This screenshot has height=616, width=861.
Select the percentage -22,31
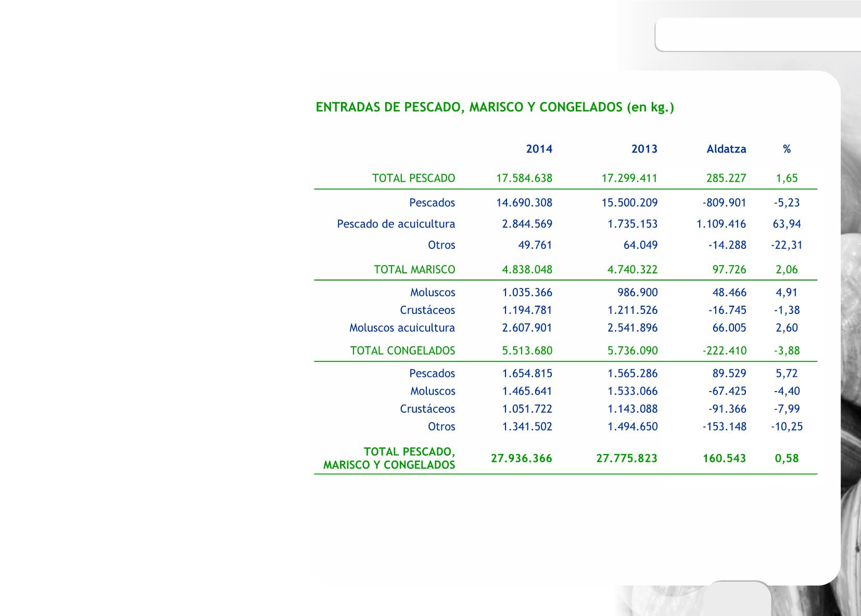pos(787,245)
